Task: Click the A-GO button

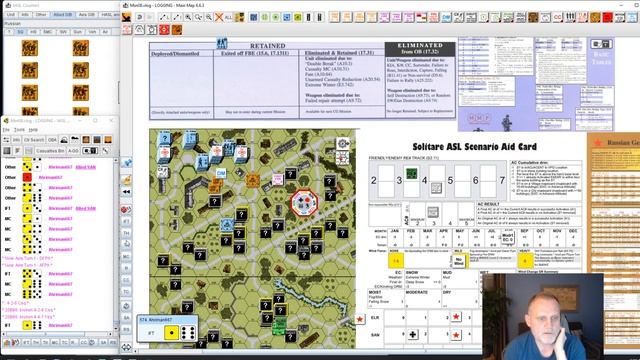Action: 73,151
